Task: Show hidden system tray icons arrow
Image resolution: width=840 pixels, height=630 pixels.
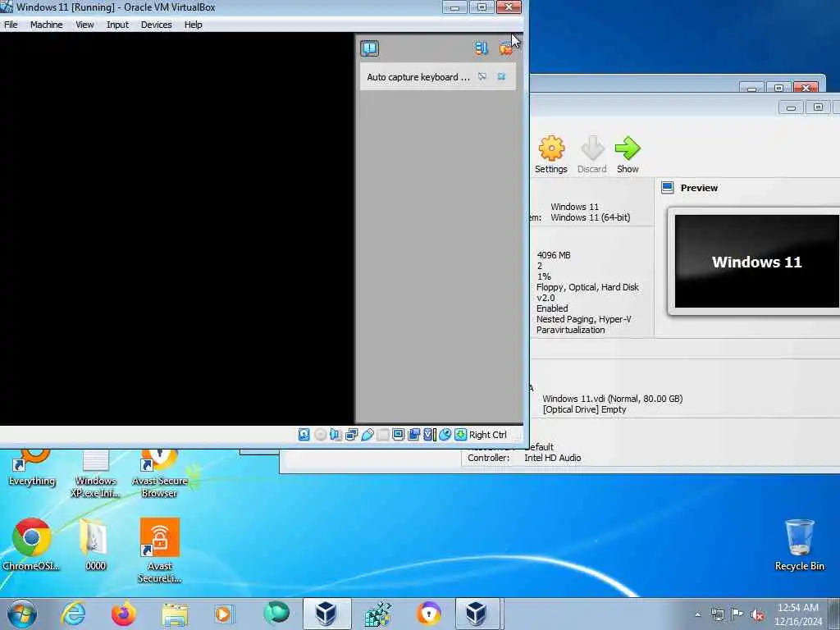Action: point(697,614)
